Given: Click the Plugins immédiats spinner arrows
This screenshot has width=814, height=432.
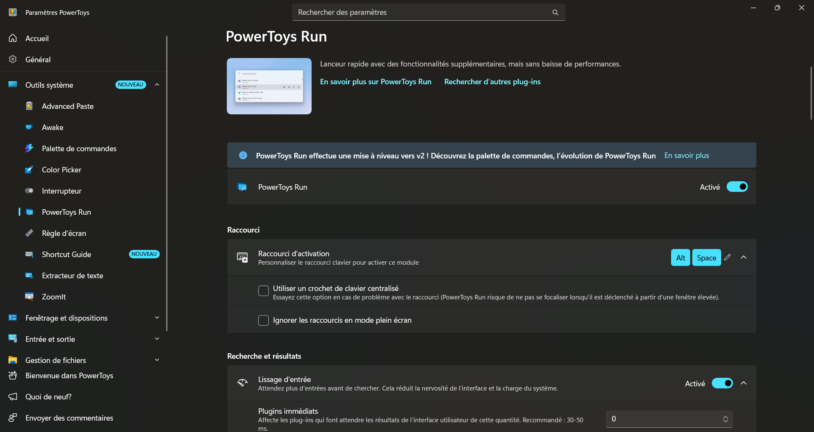Looking at the screenshot, I should [x=725, y=419].
